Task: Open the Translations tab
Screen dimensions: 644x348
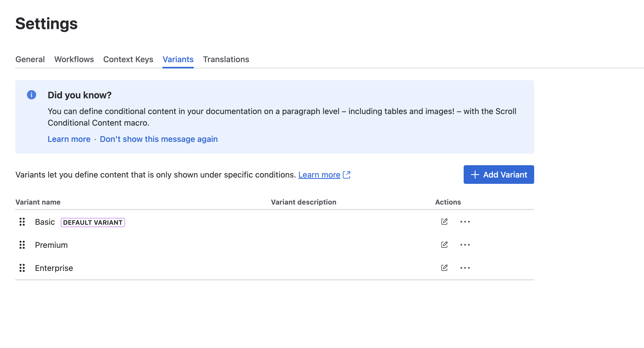Action: pos(226,59)
